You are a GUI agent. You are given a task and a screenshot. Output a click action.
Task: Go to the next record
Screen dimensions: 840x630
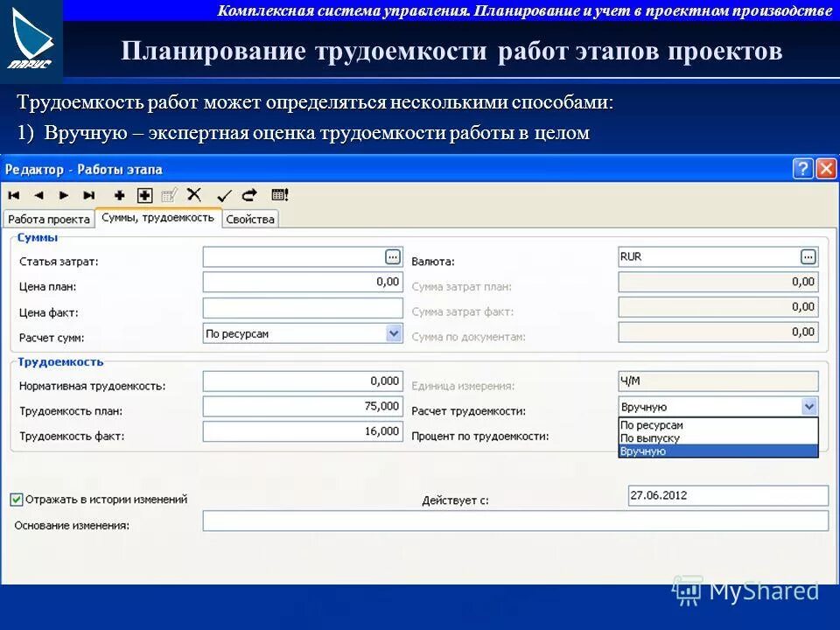(64, 193)
